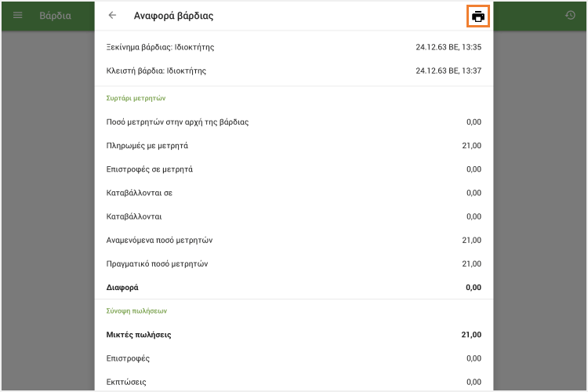The height and width of the screenshot is (392, 588).
Task: Go back using the arrow icon
Action: click(x=112, y=16)
